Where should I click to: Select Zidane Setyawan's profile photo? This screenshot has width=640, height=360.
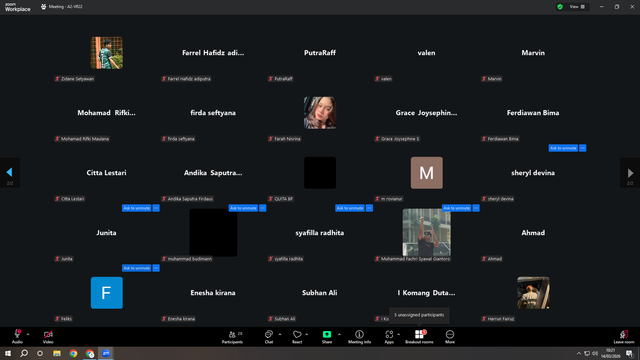(107, 53)
